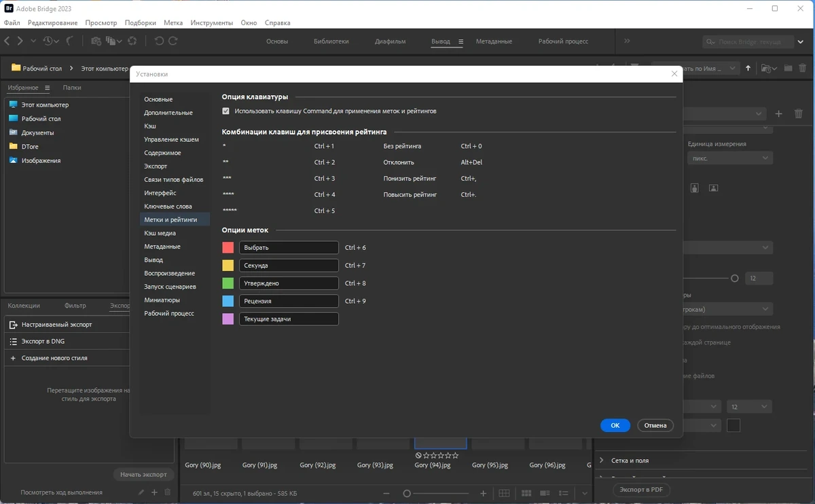Image resolution: width=815 pixels, height=504 pixels.
Task: Click the ascending sort order arrow
Action: click(748, 68)
